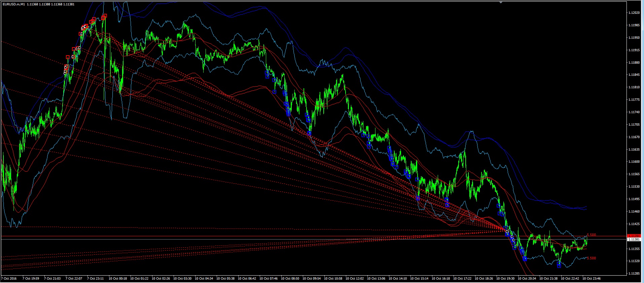This screenshot has width=644, height=283.
Task: Click the 1.11880 price scale label
Action: pos(634,63)
